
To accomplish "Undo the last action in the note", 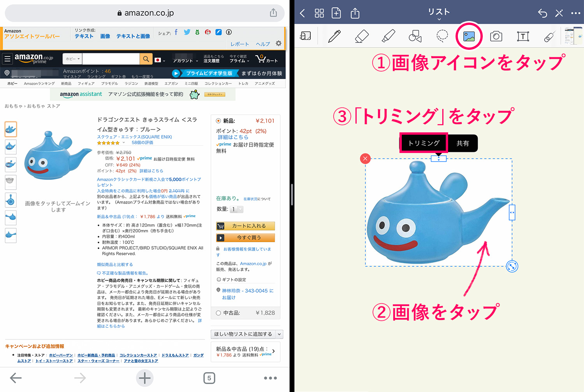I will click(542, 13).
